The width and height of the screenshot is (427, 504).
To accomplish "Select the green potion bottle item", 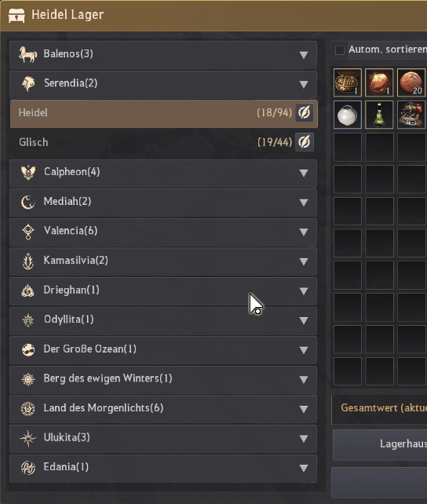I will point(379,115).
